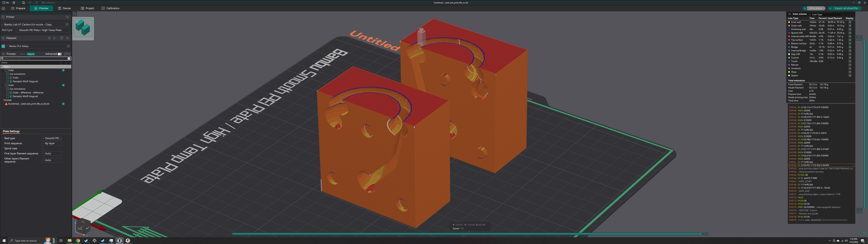The image size is (868, 244).
Task: Toggle the Advanced process switch
Action: point(60,54)
